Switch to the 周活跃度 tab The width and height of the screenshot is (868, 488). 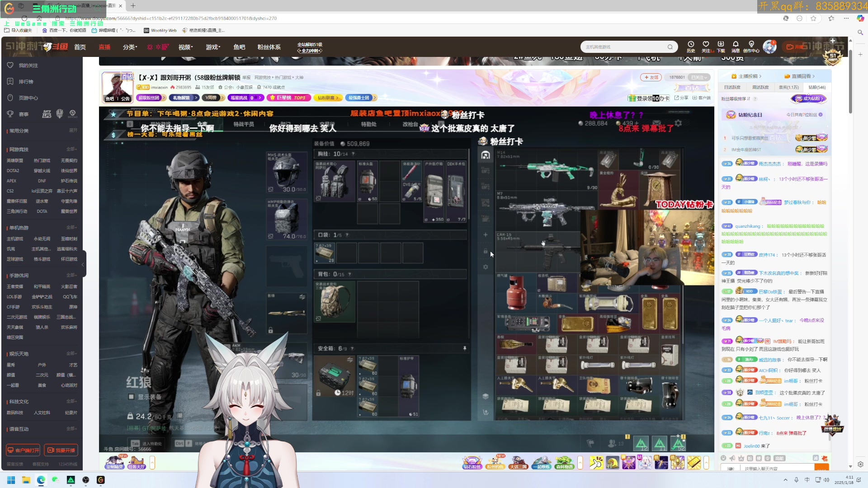(x=760, y=88)
